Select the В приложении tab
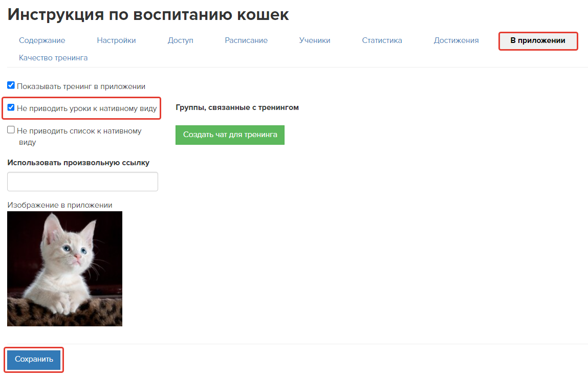Viewport: 588px width, 378px height. coord(538,41)
